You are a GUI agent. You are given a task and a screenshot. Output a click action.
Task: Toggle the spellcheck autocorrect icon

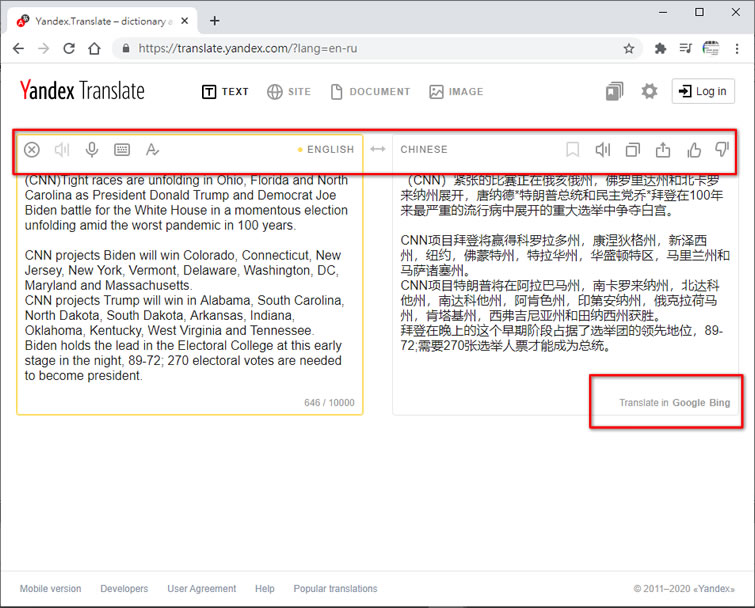pos(152,150)
